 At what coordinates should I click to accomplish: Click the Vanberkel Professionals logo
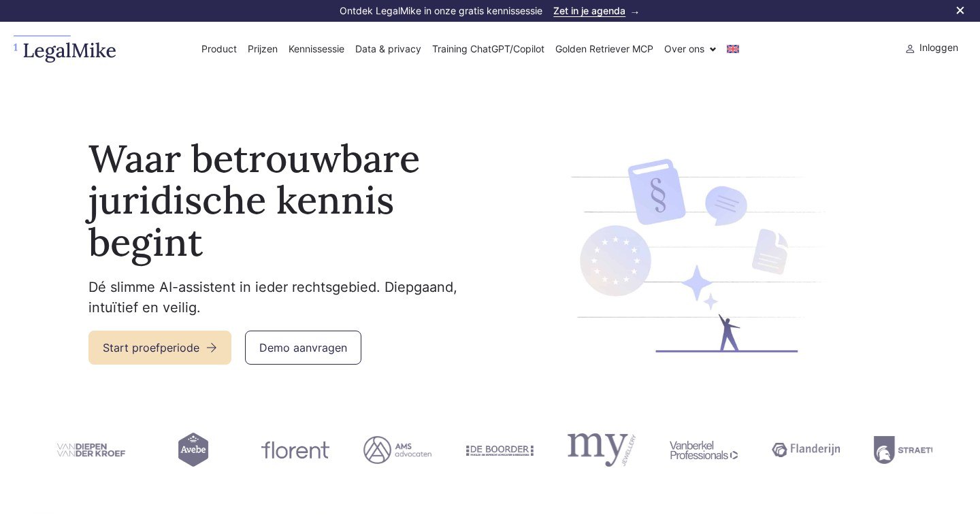click(x=704, y=450)
